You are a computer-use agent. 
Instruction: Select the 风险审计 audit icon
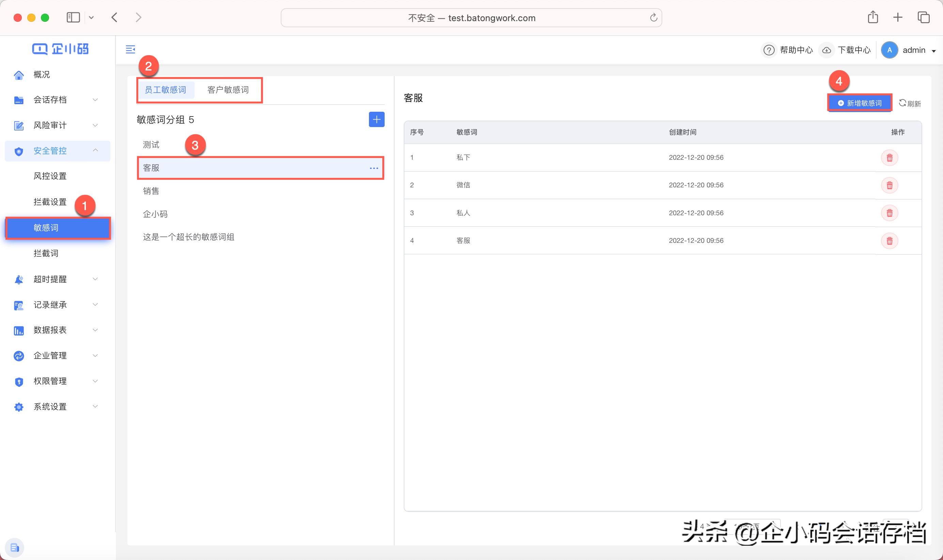click(19, 125)
